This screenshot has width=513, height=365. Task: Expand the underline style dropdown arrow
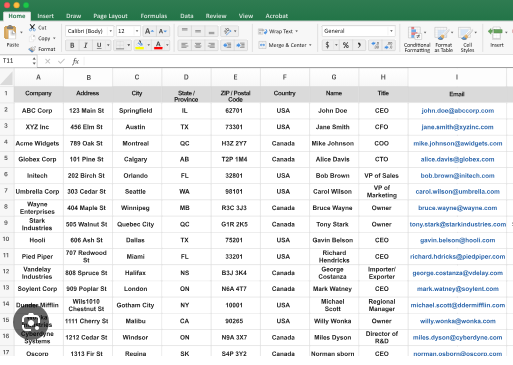[x=108, y=45]
